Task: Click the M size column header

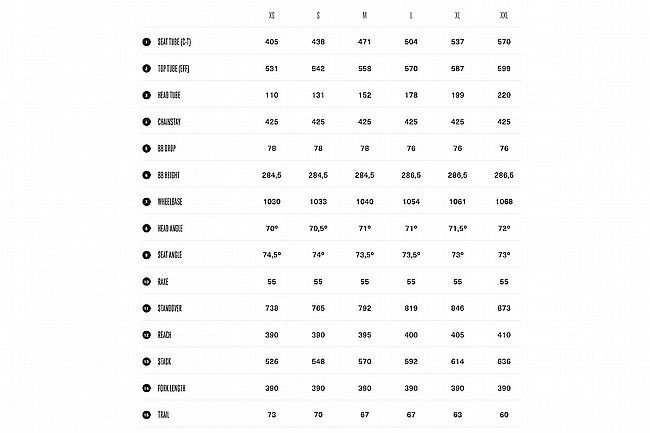Action: click(x=364, y=17)
